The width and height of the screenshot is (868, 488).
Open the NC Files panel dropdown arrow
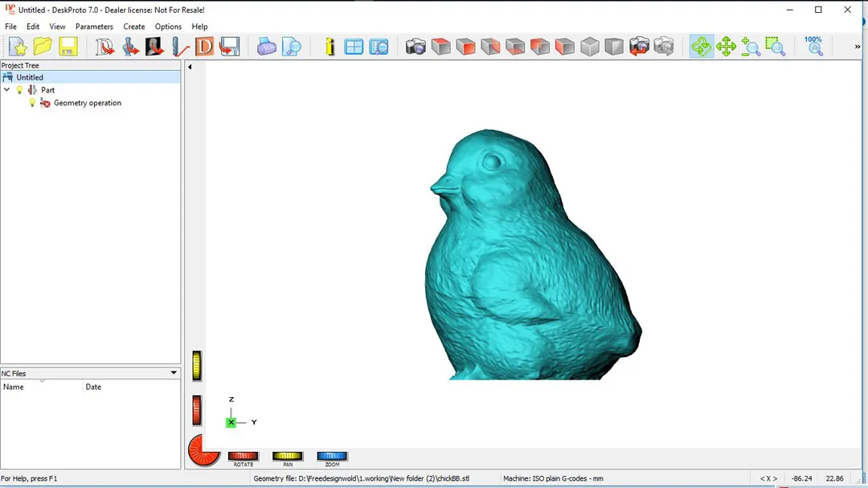[x=174, y=373]
